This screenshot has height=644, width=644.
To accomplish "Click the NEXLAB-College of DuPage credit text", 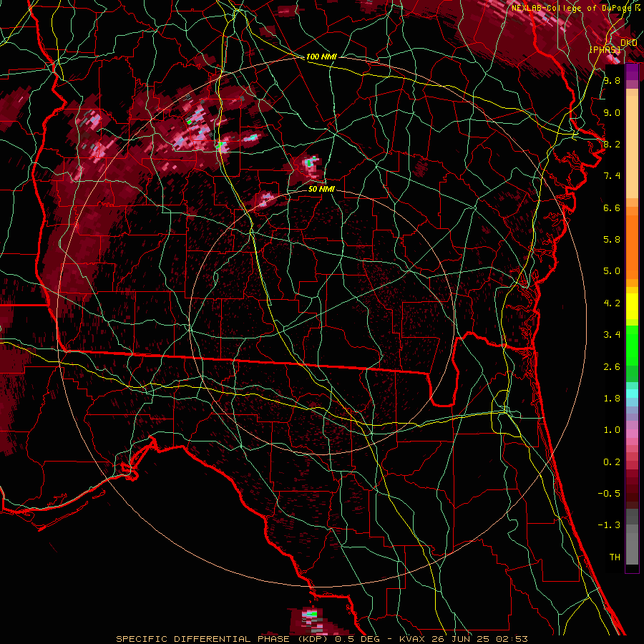I will 573,8.
